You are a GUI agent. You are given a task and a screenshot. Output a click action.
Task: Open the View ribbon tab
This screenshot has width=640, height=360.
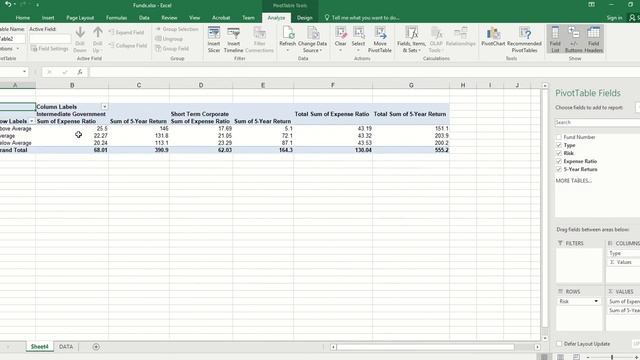[x=194, y=18]
